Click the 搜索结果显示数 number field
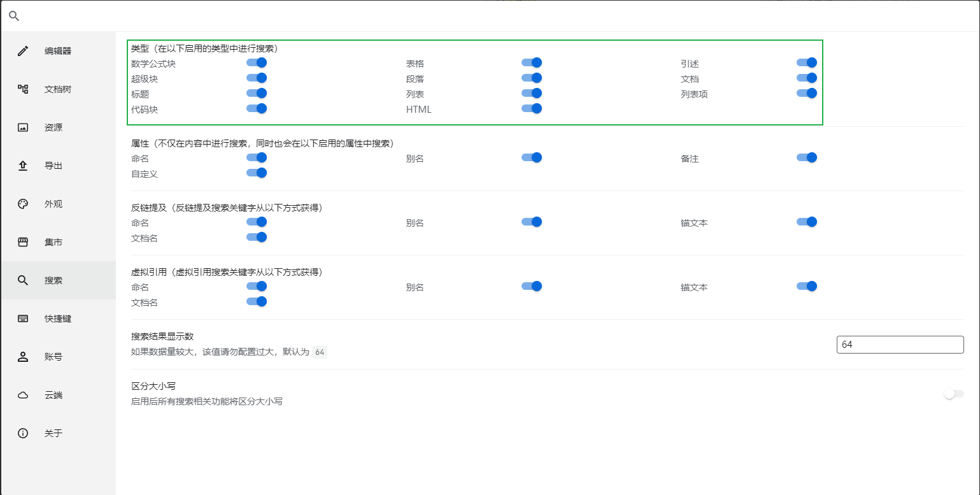980x495 pixels. point(900,345)
